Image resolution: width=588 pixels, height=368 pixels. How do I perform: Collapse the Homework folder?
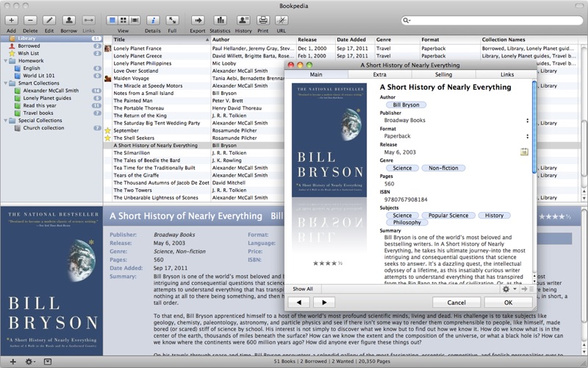(4, 61)
